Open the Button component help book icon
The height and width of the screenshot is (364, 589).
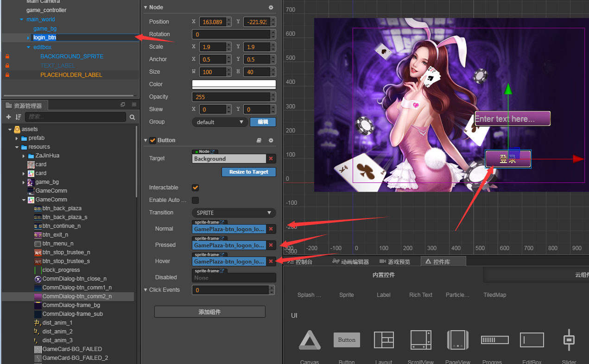pos(259,140)
